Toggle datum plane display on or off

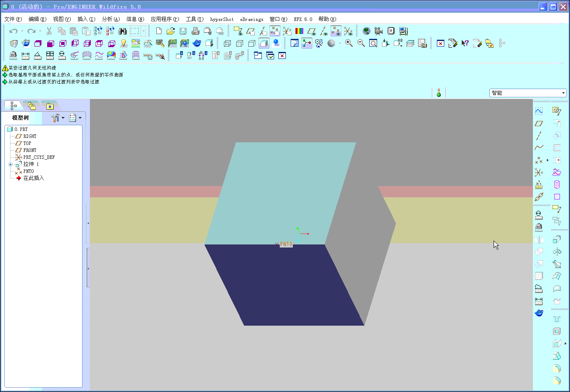pyautogui.click(x=311, y=31)
